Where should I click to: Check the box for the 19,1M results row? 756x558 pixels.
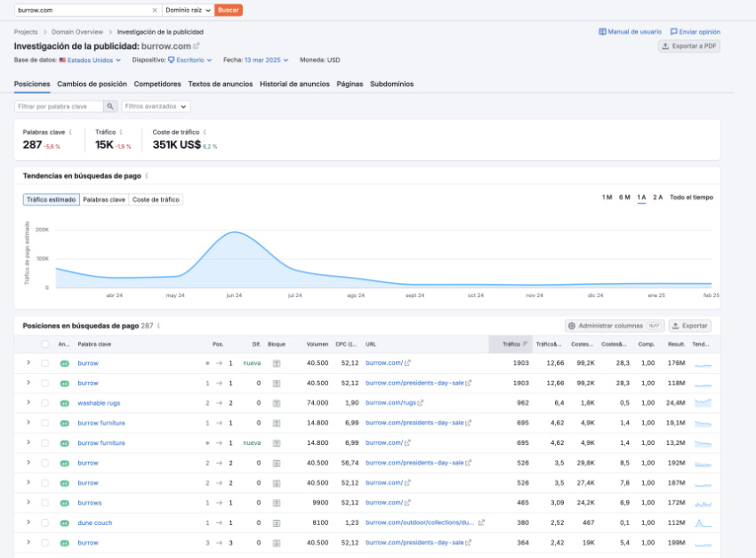pos(44,423)
